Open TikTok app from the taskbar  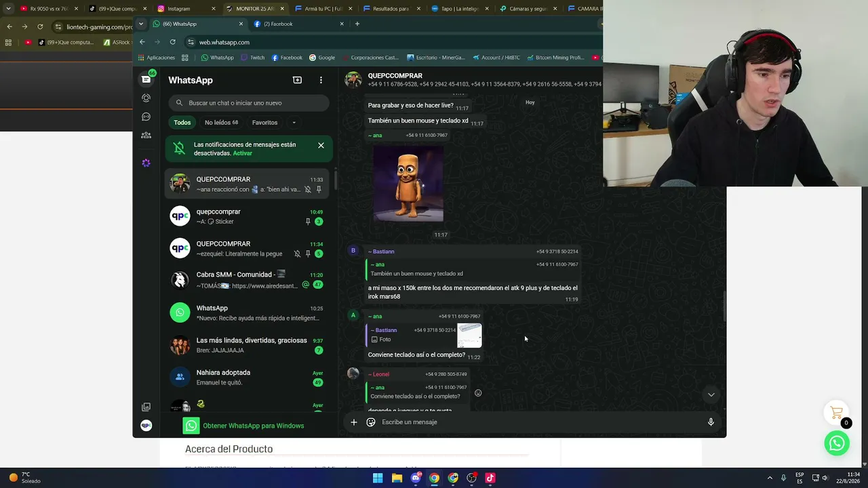[x=490, y=478]
